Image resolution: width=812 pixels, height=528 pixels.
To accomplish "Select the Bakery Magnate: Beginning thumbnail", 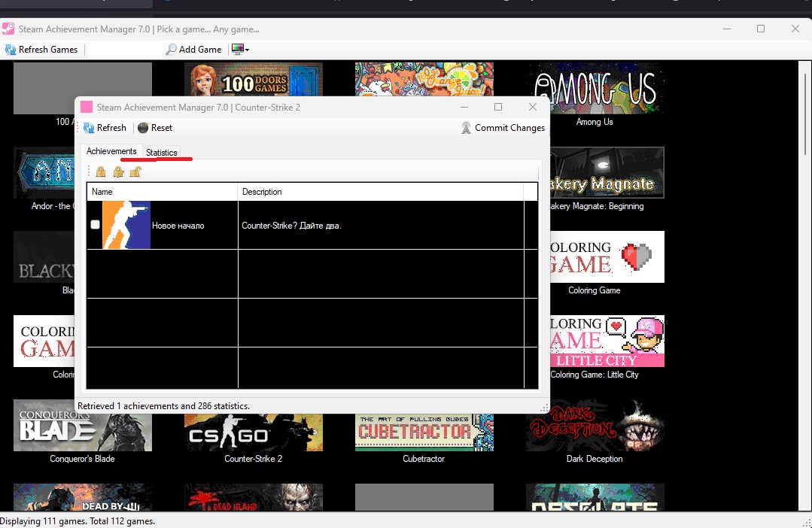I will click(x=607, y=173).
